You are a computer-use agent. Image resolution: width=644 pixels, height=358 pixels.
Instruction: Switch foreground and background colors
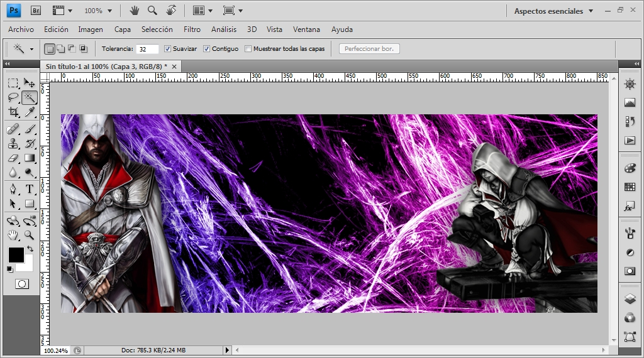(30, 249)
